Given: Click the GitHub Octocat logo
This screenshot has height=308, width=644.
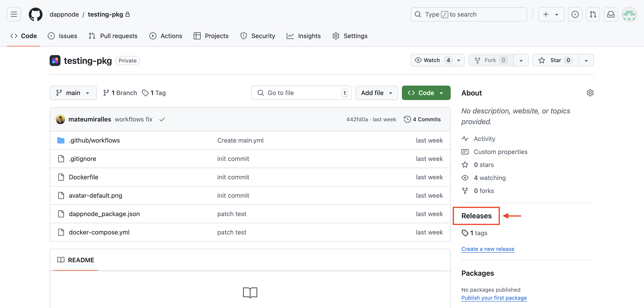Looking at the screenshot, I should (x=36, y=14).
